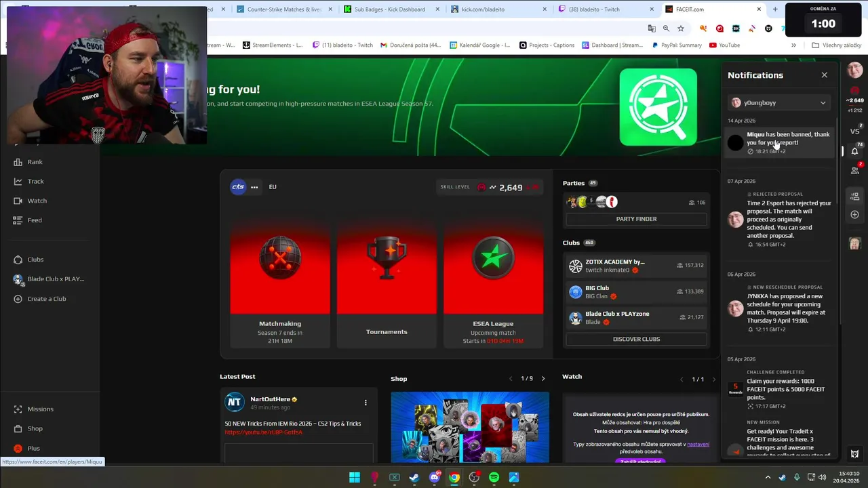868x488 pixels.
Task: Open the StreamElements bookmark
Action: [272, 45]
